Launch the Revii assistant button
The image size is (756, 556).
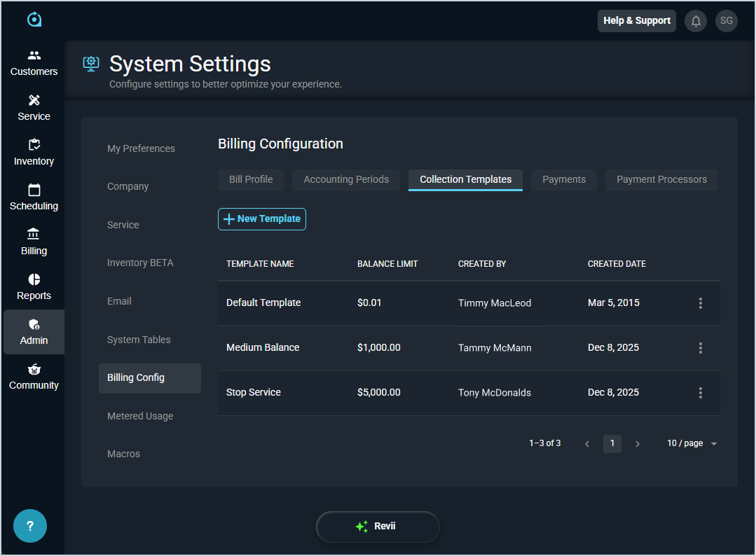coord(378,527)
